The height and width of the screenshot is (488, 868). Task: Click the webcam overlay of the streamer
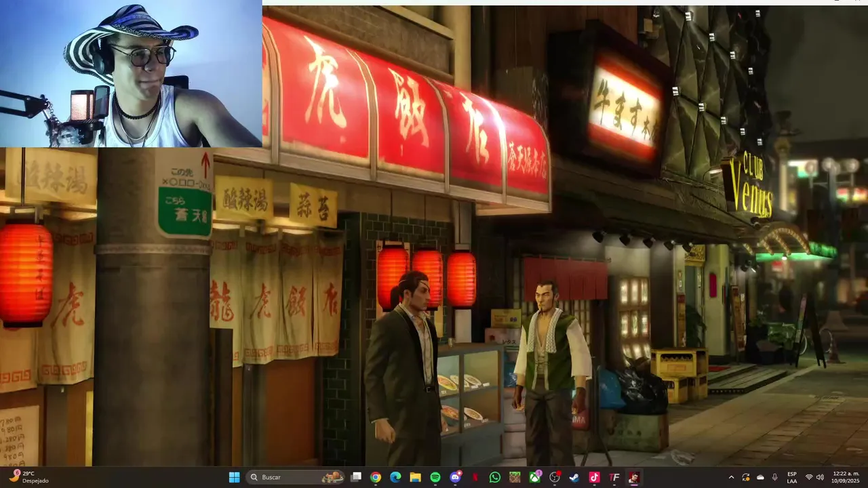point(131,73)
